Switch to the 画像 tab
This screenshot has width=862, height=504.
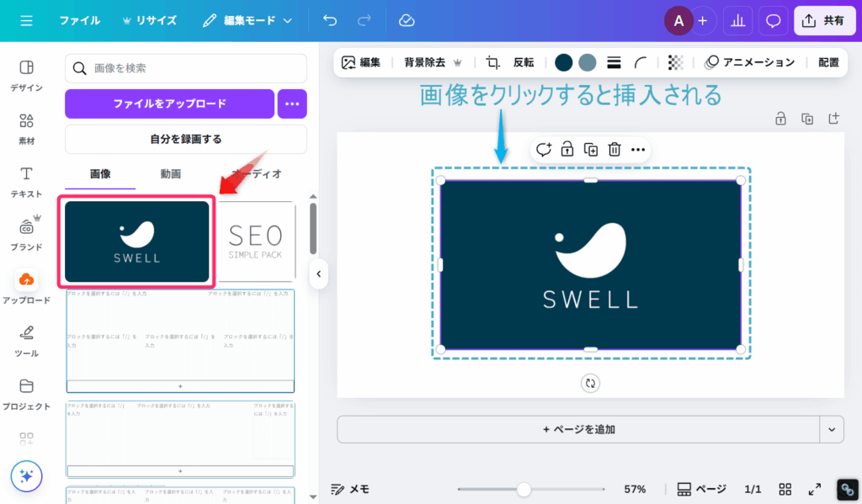(x=100, y=173)
